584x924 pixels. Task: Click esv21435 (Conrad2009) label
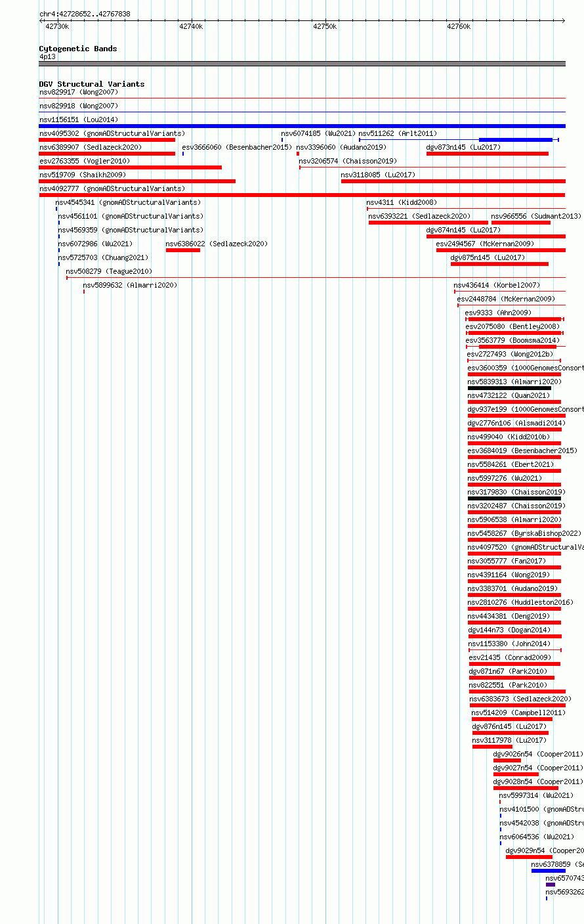coord(510,657)
